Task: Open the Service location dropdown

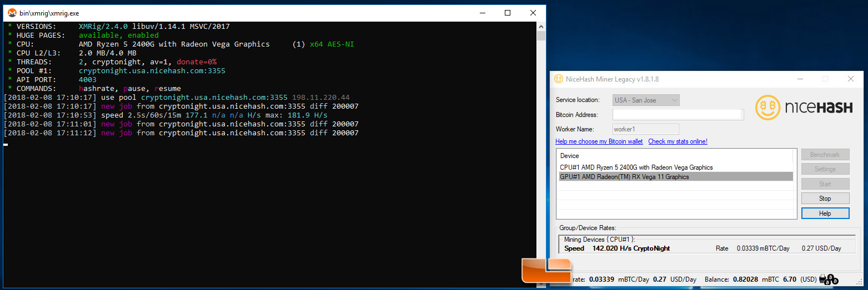Action: 646,100
